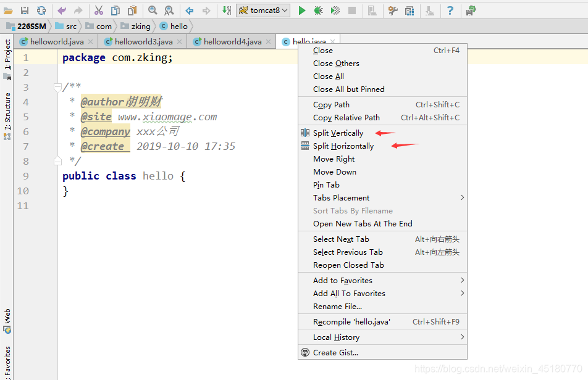Click the Find magnifier icon
The height and width of the screenshot is (380, 588).
[152, 10]
